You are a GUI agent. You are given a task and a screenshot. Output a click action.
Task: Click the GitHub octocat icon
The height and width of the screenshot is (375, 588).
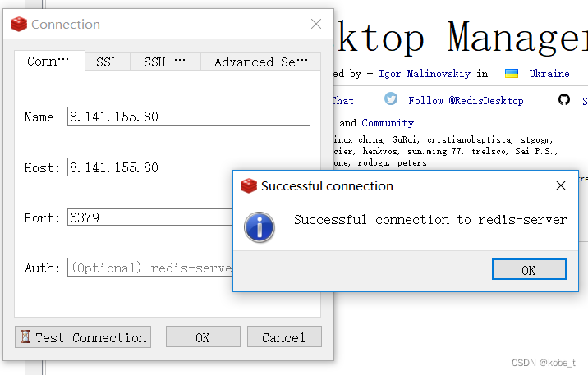pos(564,99)
